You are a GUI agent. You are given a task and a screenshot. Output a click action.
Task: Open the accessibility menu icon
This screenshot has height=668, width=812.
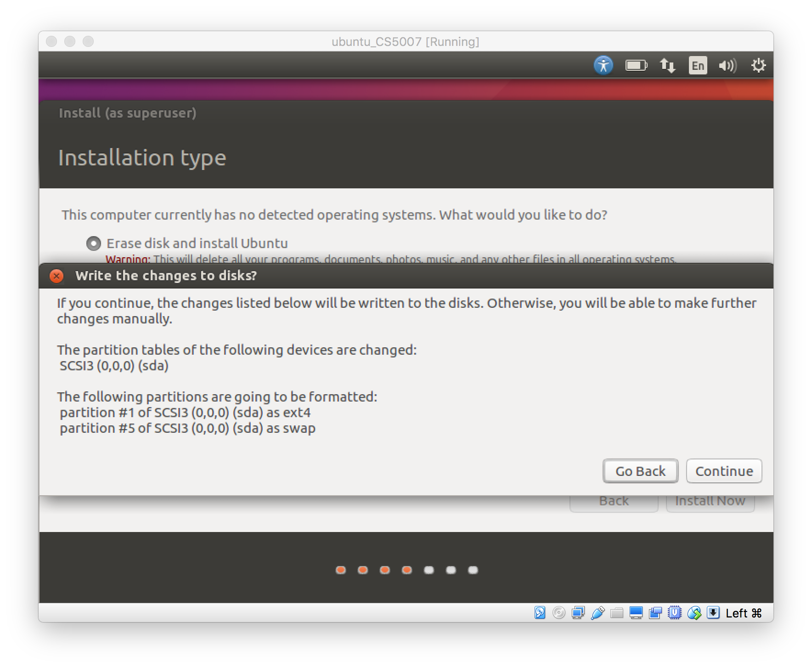point(603,65)
